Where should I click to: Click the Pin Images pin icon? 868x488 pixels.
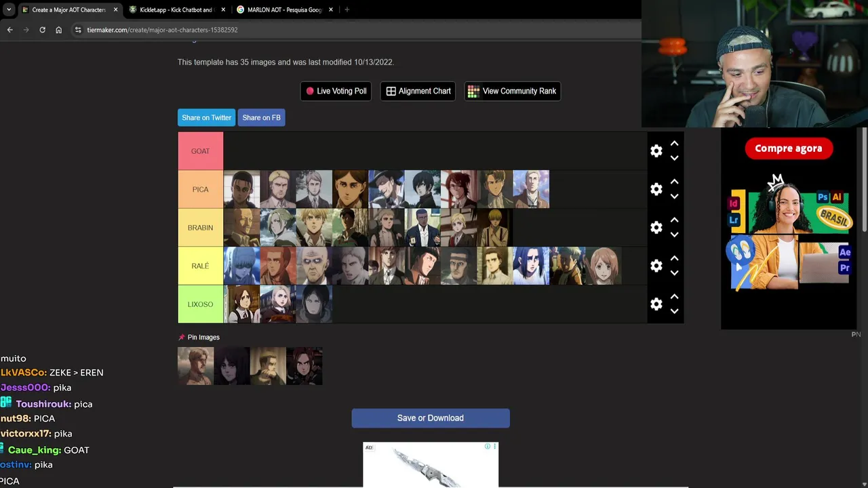pos(181,337)
